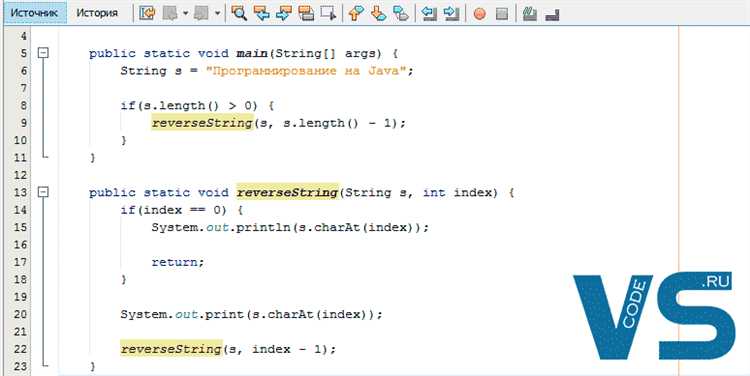
Task: Jump to the next search occurrence
Action: tap(284, 13)
